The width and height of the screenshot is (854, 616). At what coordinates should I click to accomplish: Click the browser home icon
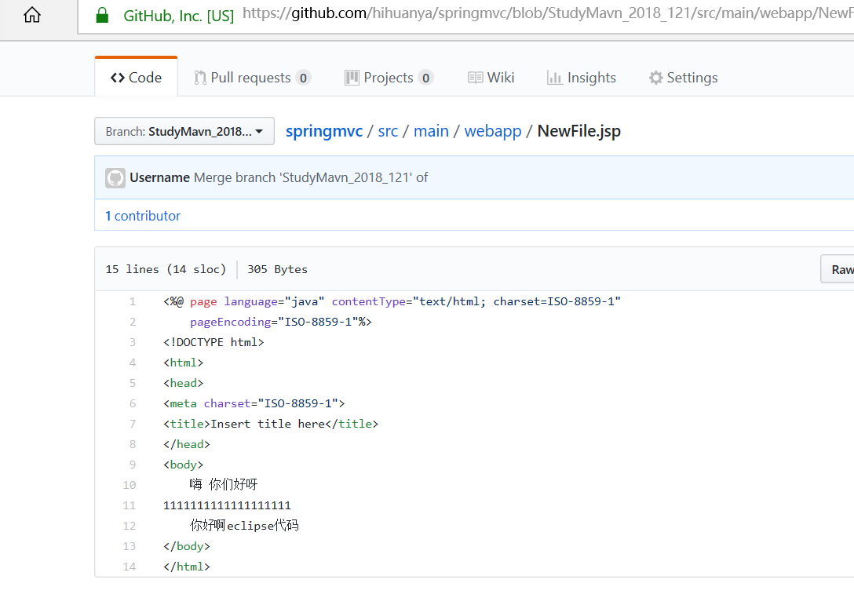[x=32, y=15]
